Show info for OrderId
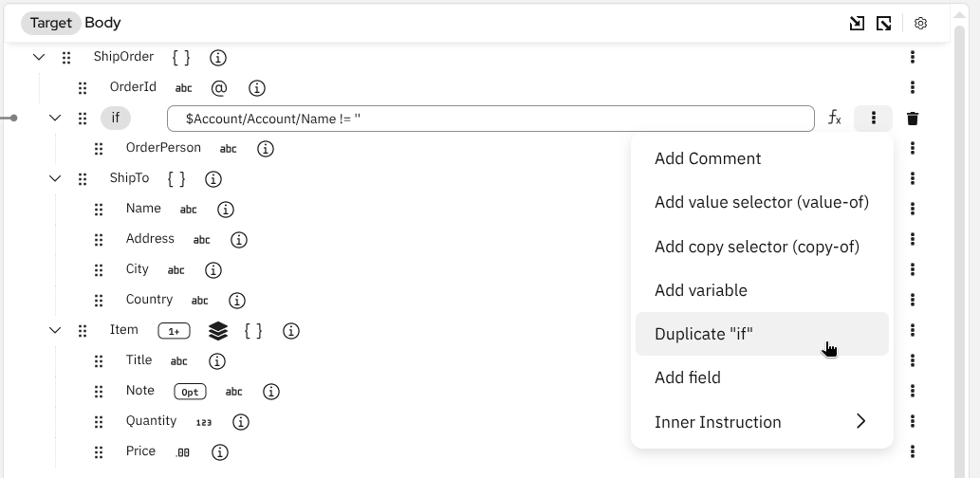This screenshot has height=478, width=980. click(257, 88)
